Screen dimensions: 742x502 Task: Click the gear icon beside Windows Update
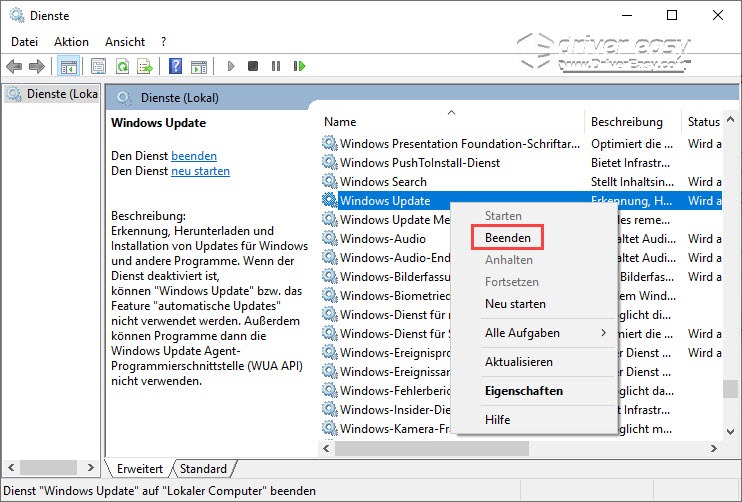click(329, 200)
